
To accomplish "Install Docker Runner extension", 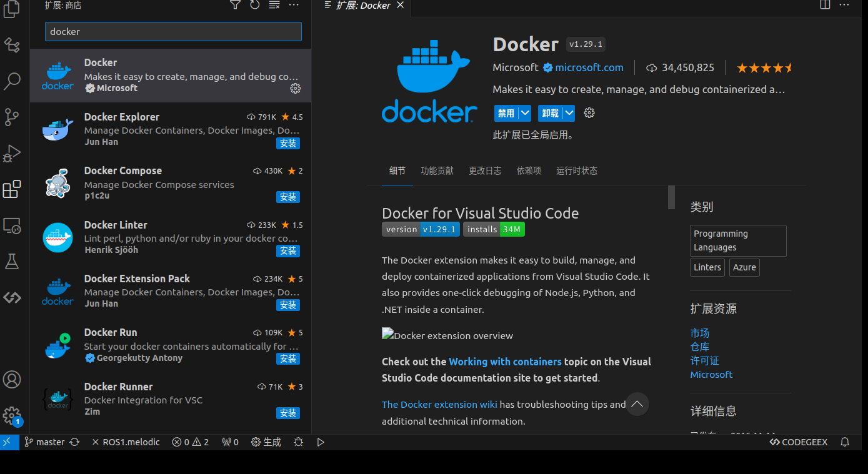I will (288, 413).
